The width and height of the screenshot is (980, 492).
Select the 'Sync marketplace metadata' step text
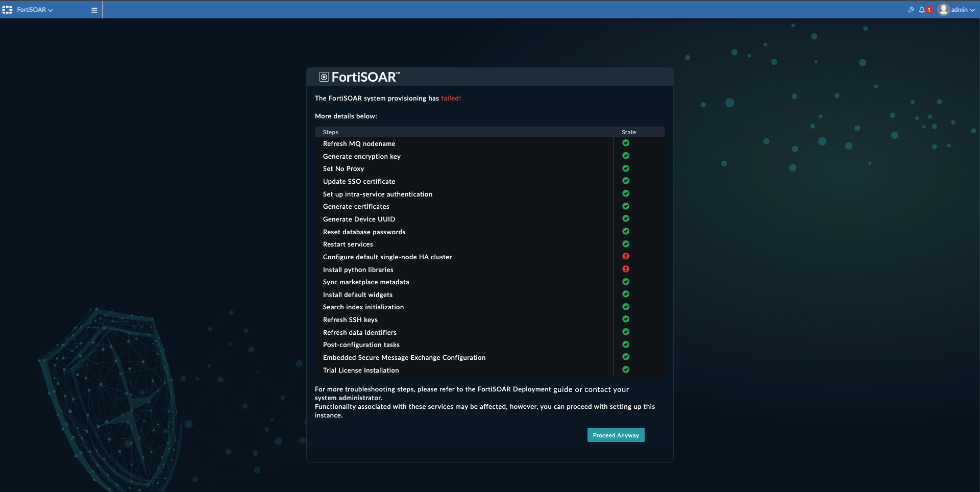[366, 282]
